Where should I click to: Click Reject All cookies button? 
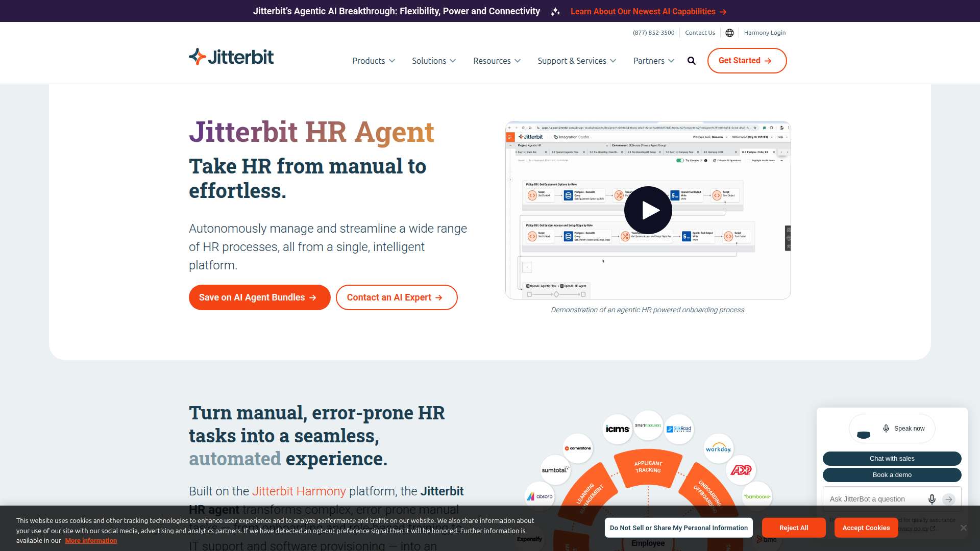pyautogui.click(x=794, y=528)
